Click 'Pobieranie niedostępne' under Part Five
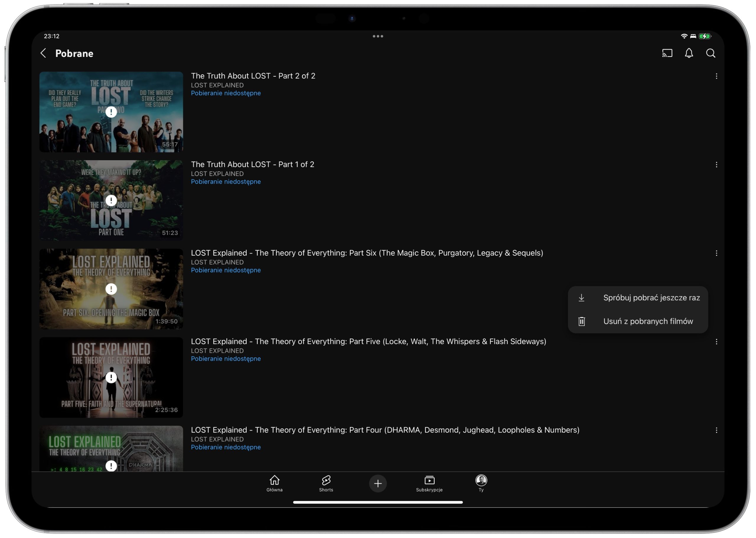 (x=226, y=359)
